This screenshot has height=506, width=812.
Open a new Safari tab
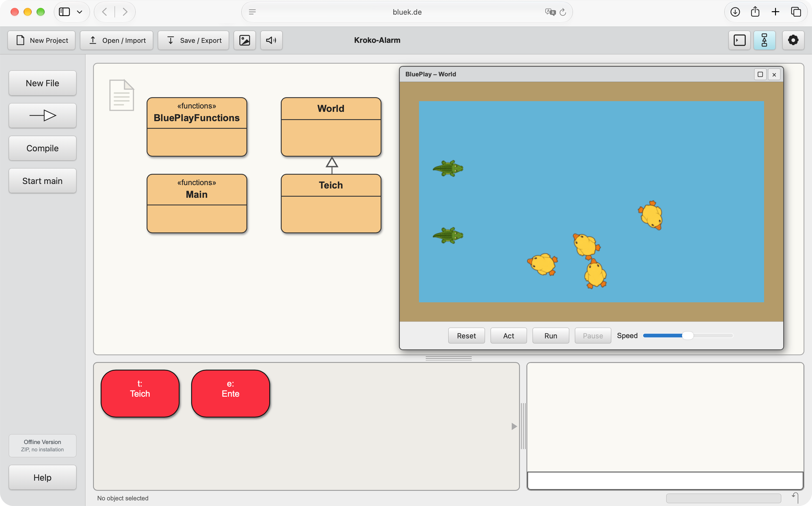point(776,12)
